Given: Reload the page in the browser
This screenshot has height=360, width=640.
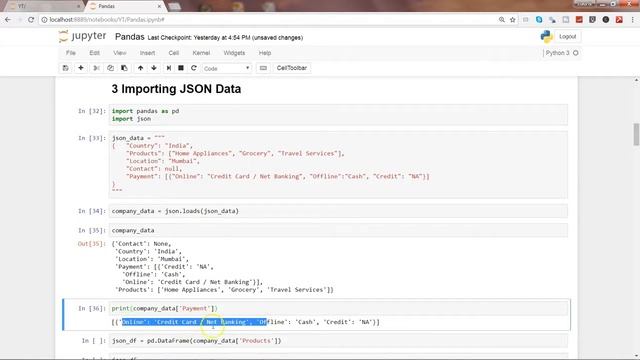Looking at the screenshot, I should click(31, 20).
